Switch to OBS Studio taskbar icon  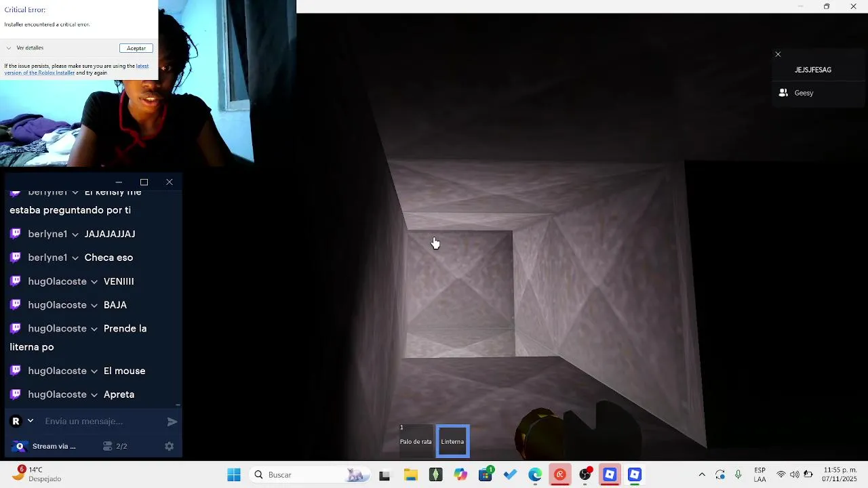[585, 475]
